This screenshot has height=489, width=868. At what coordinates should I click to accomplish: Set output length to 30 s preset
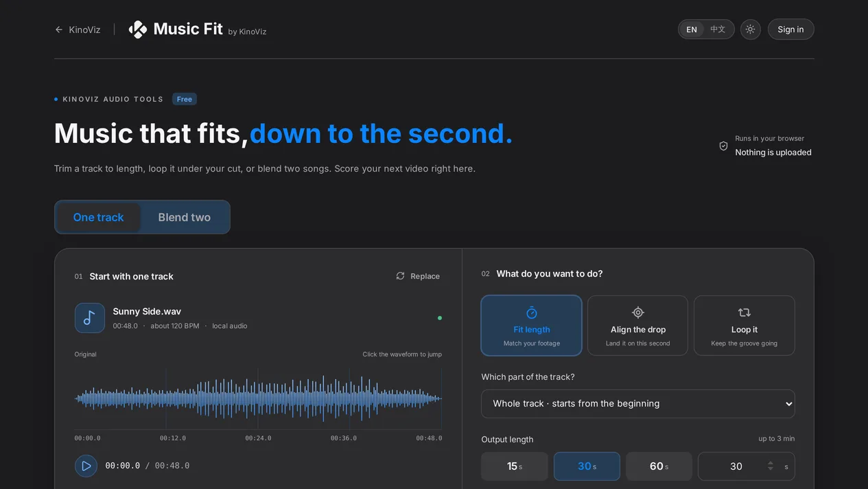tap(587, 466)
